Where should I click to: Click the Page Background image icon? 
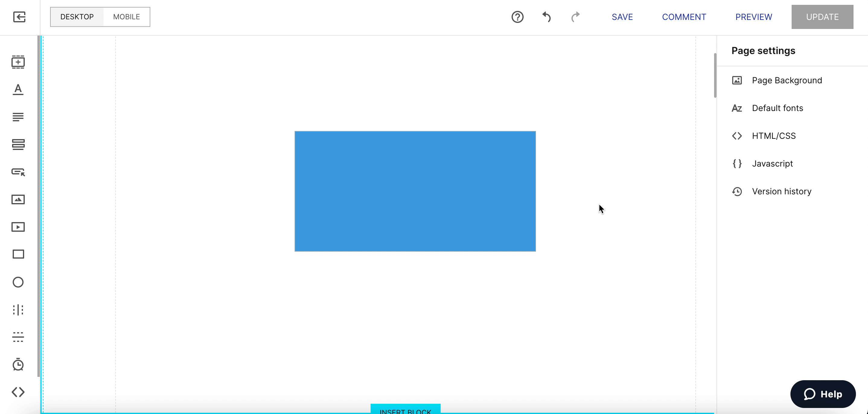(x=737, y=80)
